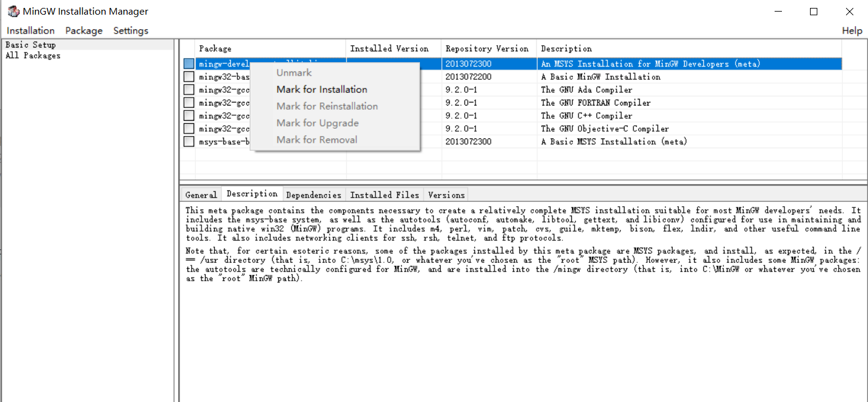Click 'The GNU FORTRAN Compiler' cell
This screenshot has width=868, height=402.
[x=596, y=102]
